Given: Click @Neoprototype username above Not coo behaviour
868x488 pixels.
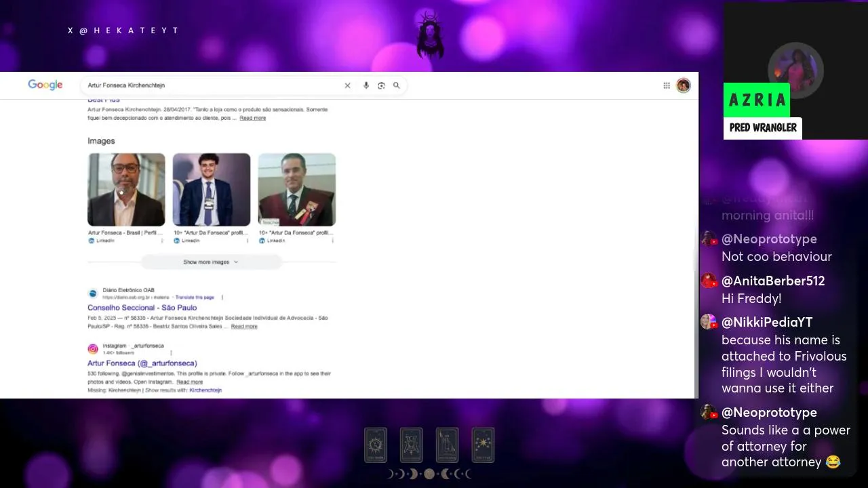Looking at the screenshot, I should point(769,239).
